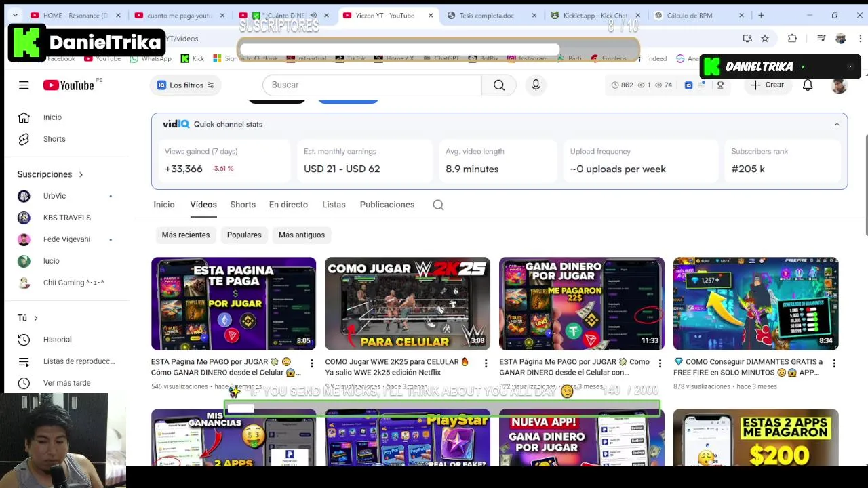Collapse the vidIQ Quick channel stats panel

pos(837,125)
